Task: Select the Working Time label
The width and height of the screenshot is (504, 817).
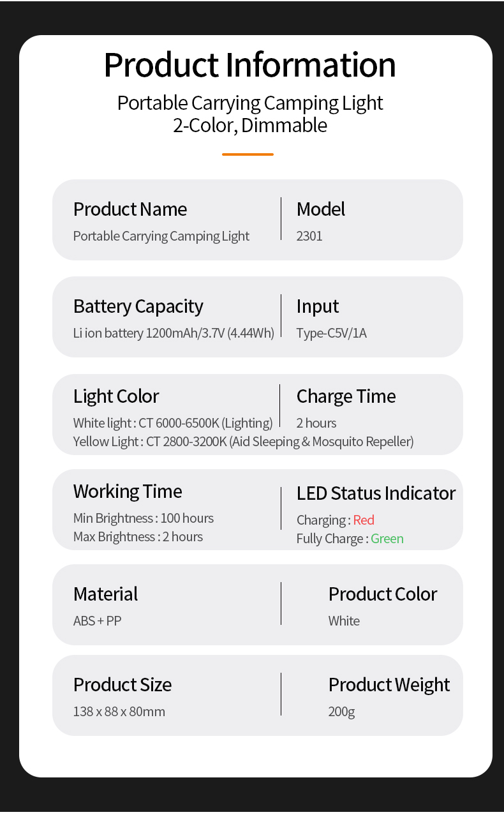Action: [x=128, y=491]
